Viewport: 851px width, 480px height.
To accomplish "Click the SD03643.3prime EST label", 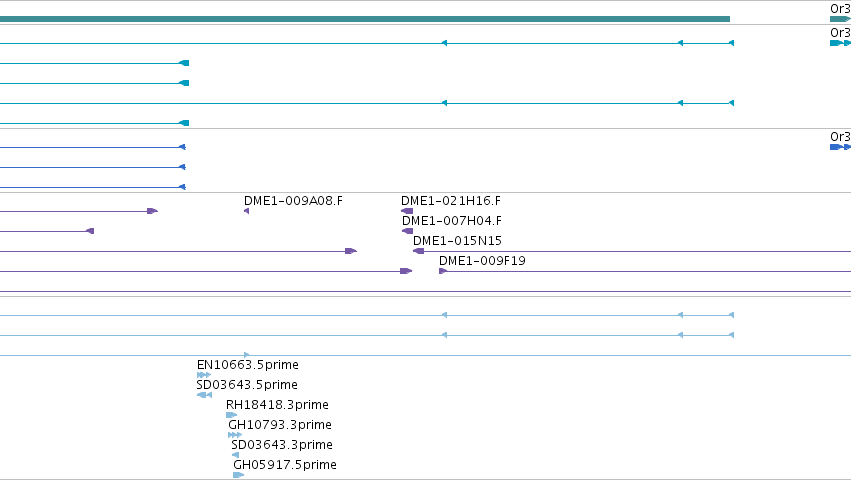I will pyautogui.click(x=282, y=445).
